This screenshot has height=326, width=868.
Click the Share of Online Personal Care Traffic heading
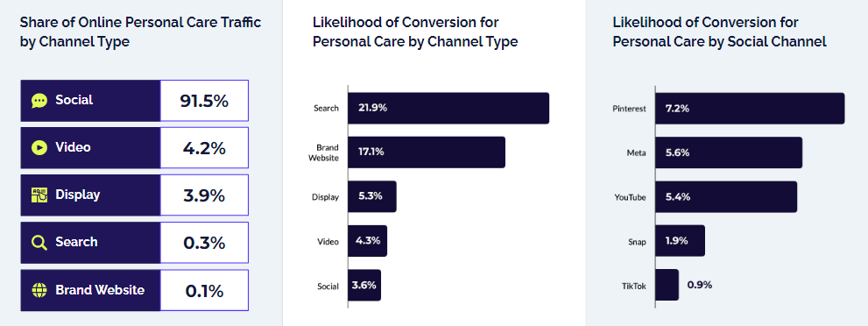[140, 32]
